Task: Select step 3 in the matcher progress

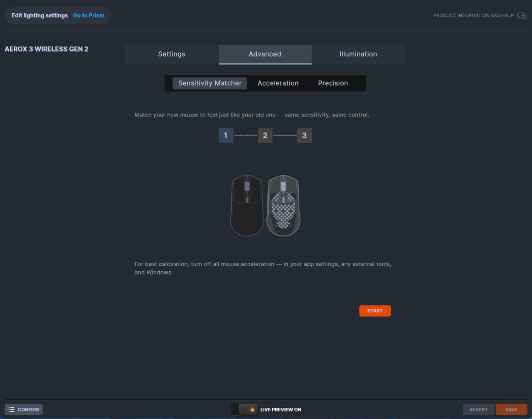Action: coord(304,135)
